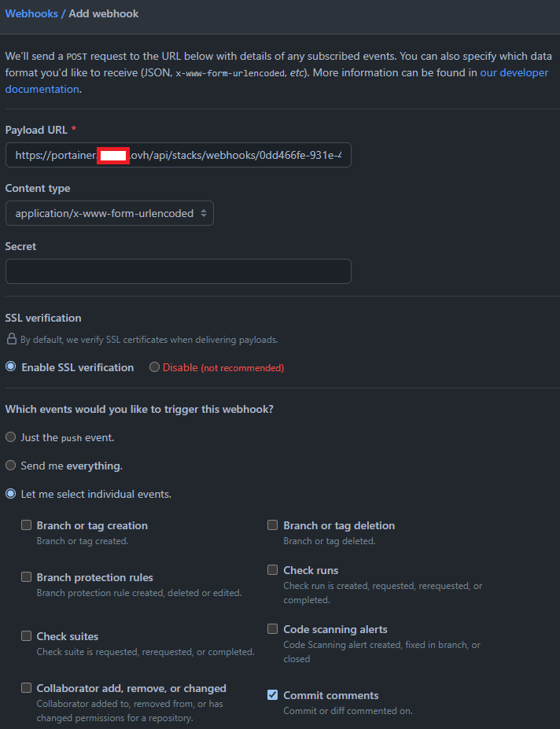Tick the Code scanning alerts checkbox

(273, 629)
